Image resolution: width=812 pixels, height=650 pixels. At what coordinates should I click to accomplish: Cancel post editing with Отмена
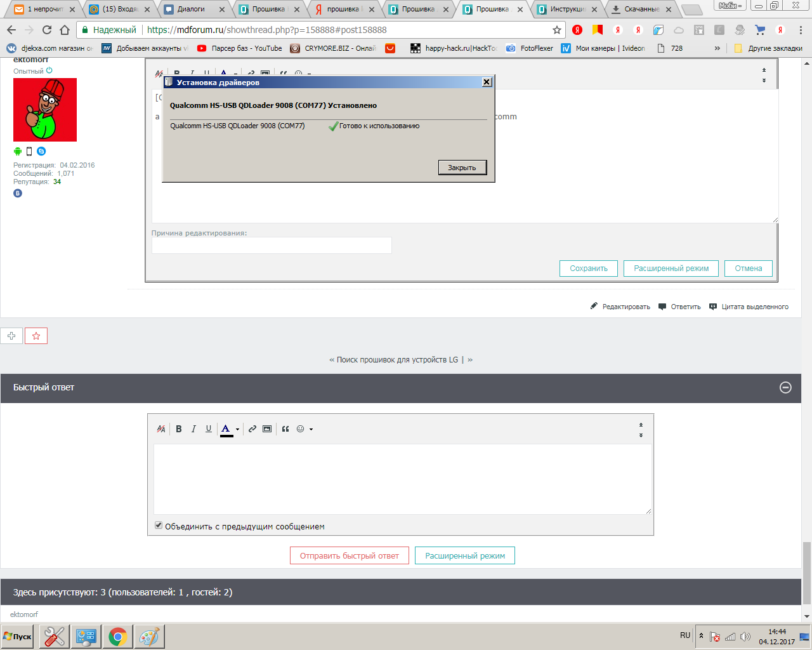pyautogui.click(x=749, y=269)
